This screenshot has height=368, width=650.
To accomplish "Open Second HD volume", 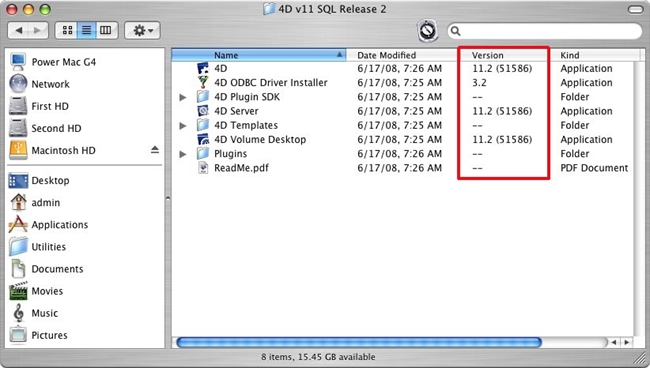I will tap(56, 128).
